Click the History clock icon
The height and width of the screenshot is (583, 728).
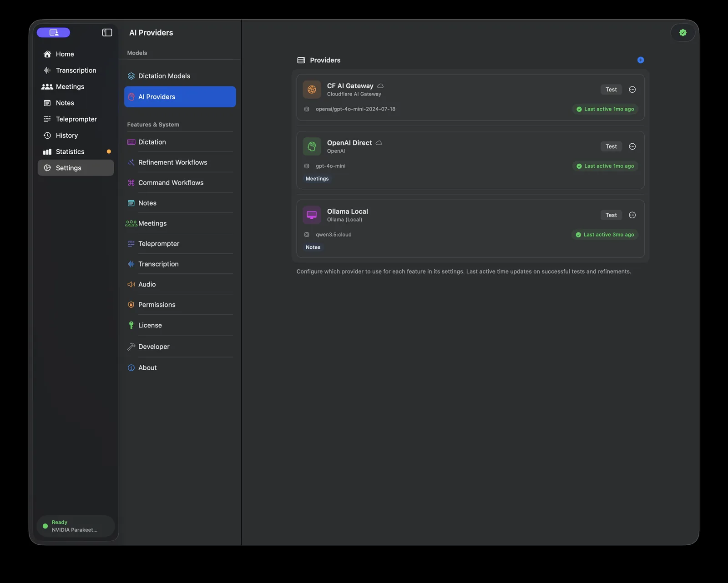[47, 136]
